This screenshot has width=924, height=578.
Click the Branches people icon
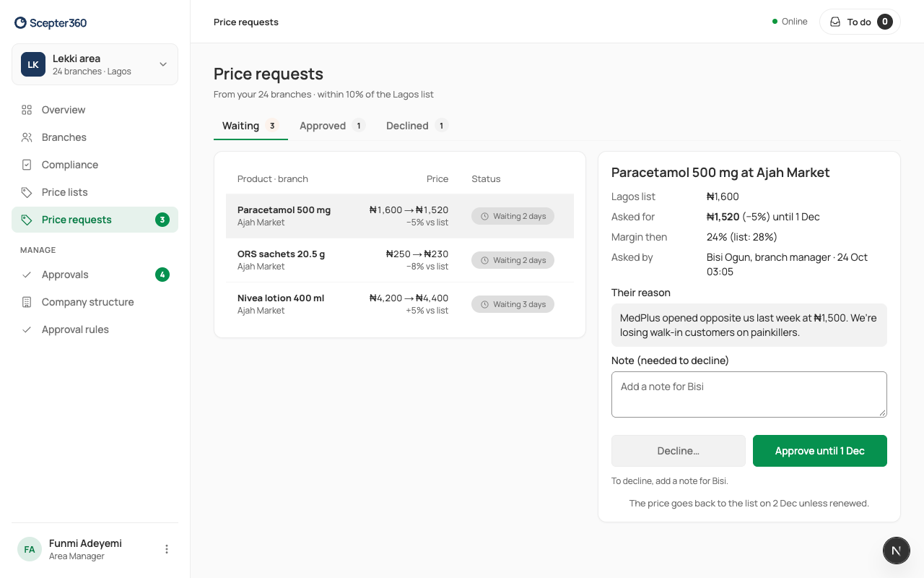point(27,137)
